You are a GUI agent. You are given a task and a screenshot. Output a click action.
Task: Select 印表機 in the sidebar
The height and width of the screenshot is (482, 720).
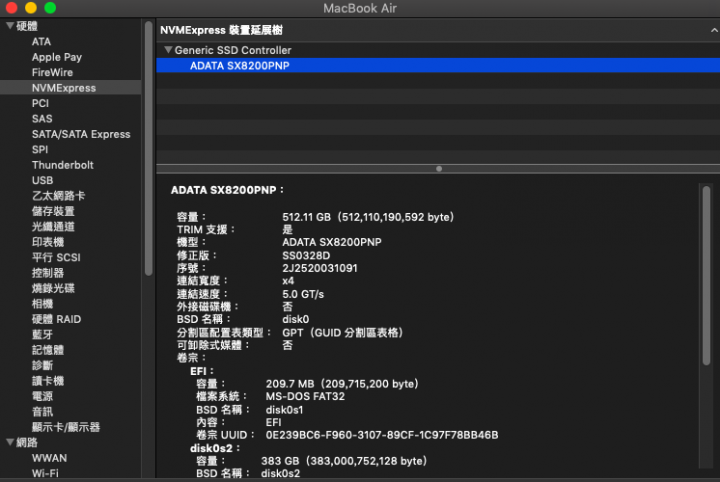coord(48,242)
